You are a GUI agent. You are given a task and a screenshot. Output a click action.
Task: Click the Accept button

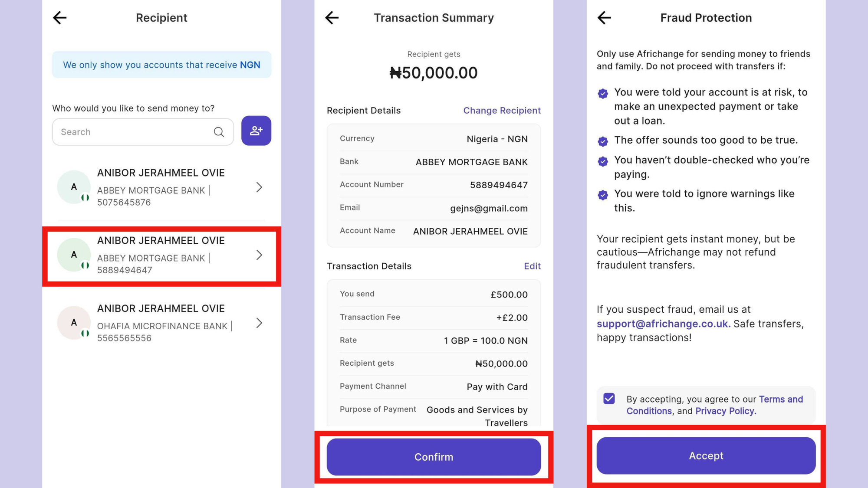(x=706, y=455)
